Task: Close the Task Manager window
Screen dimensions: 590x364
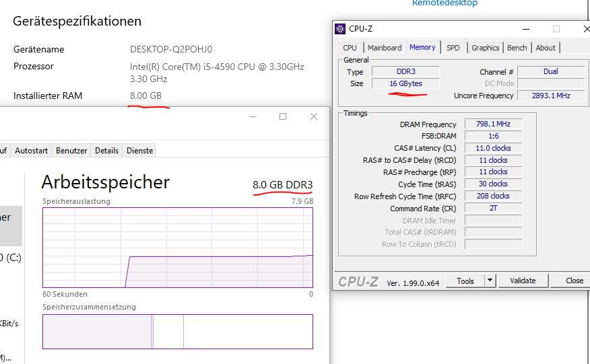Action: [313, 116]
